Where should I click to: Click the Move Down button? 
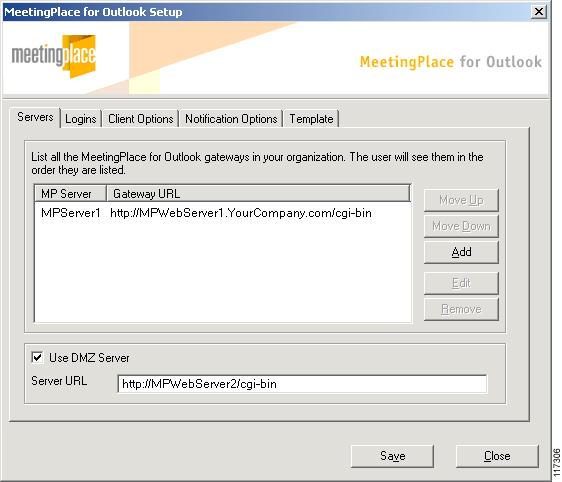coord(461,226)
